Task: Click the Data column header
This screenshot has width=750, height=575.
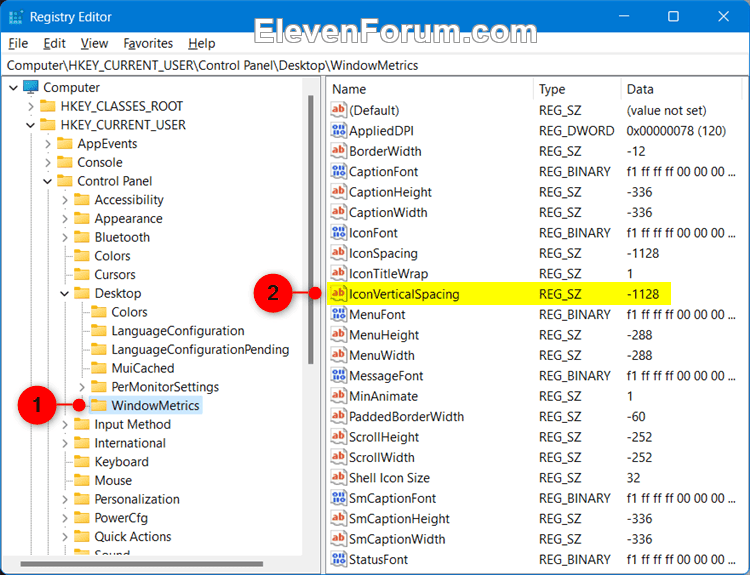Action: pos(683,89)
